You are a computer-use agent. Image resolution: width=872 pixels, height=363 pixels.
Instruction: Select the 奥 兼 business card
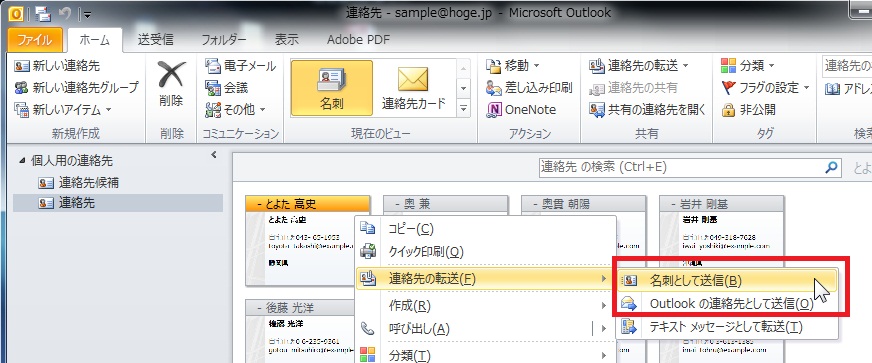446,205
